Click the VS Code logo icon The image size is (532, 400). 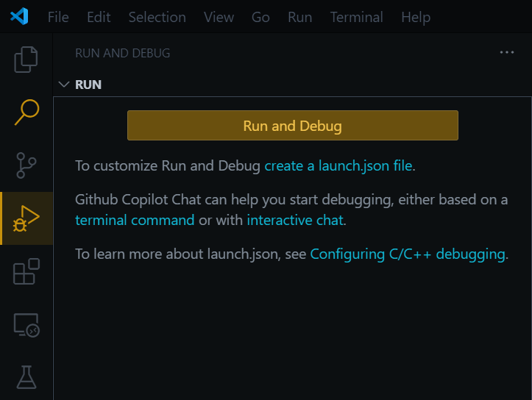[x=20, y=17]
